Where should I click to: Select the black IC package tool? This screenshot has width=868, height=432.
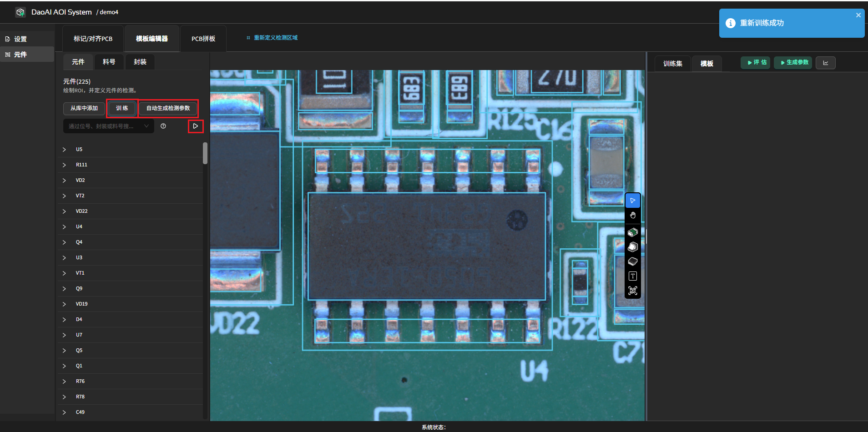coord(632,261)
